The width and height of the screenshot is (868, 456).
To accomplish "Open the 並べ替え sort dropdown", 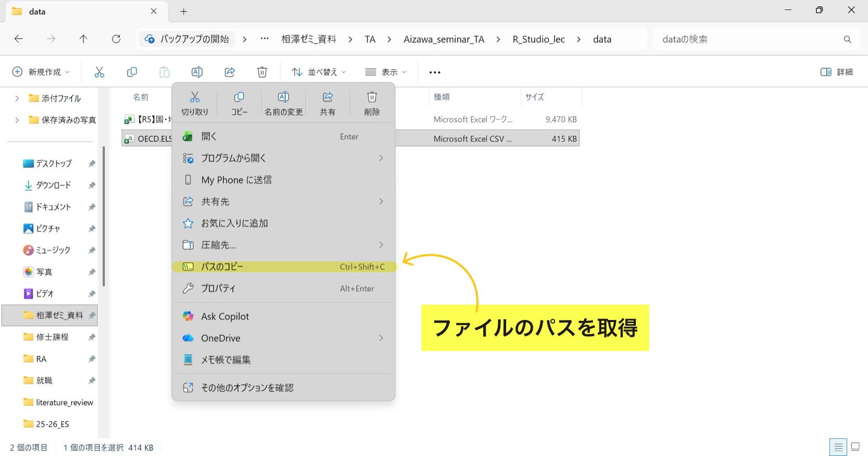I will point(319,72).
